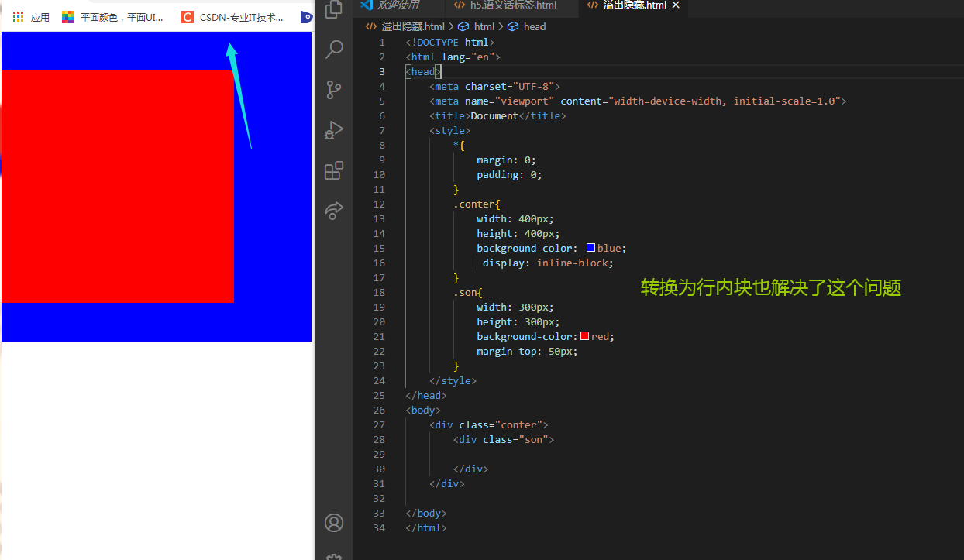
Task: Click the Chrome Apps grid icon
Action: coord(19,17)
